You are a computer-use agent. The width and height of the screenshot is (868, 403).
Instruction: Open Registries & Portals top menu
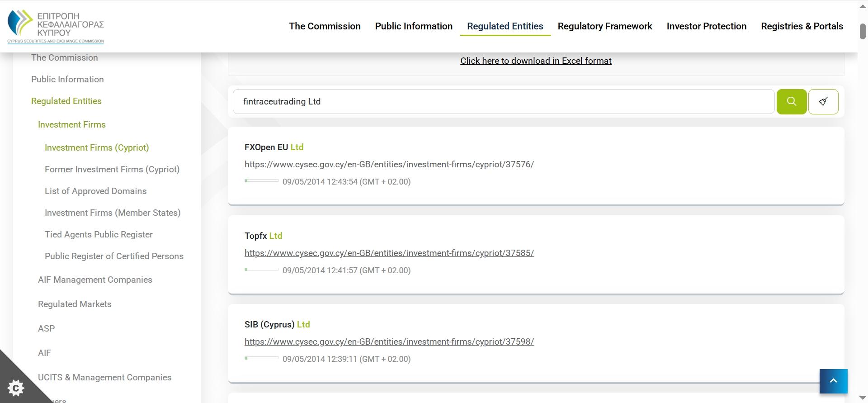[802, 26]
